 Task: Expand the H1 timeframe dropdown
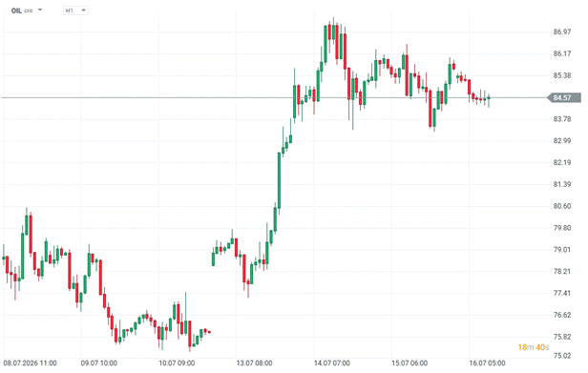(x=75, y=10)
